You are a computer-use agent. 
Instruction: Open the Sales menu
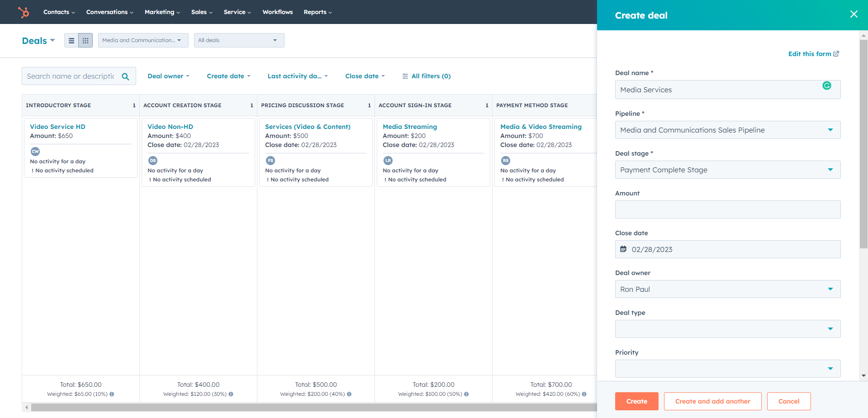point(202,12)
